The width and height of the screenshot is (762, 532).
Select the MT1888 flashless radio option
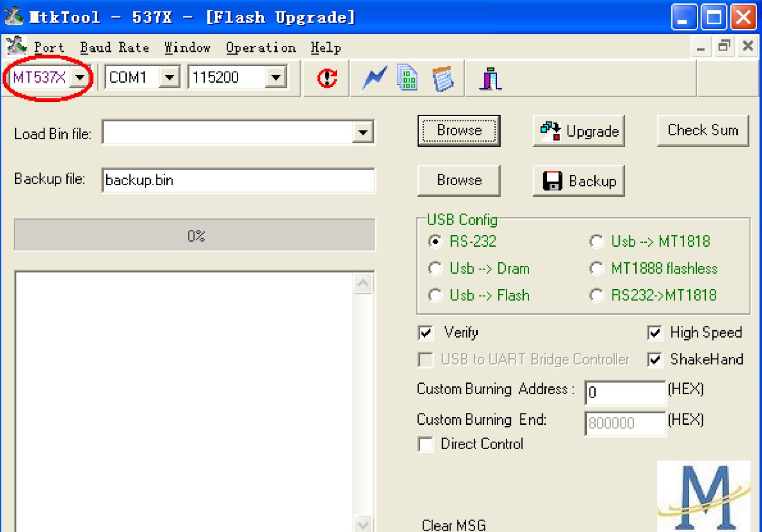(x=597, y=269)
